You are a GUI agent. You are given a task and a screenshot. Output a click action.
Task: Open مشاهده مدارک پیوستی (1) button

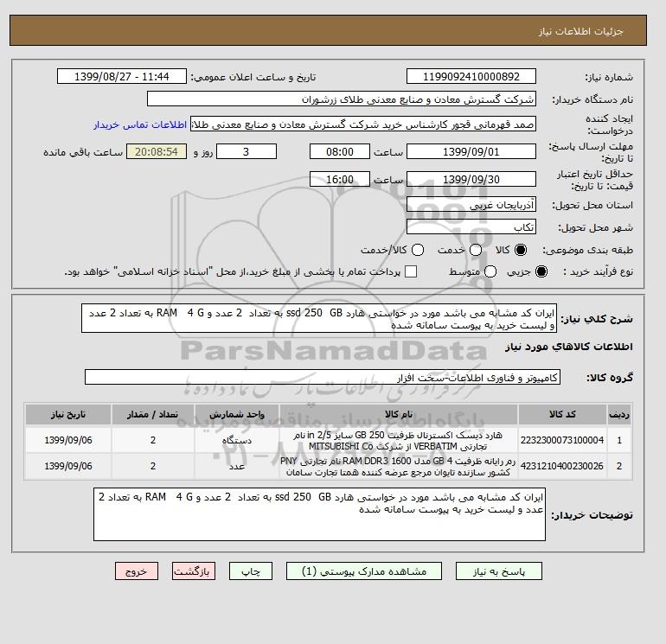(364, 571)
